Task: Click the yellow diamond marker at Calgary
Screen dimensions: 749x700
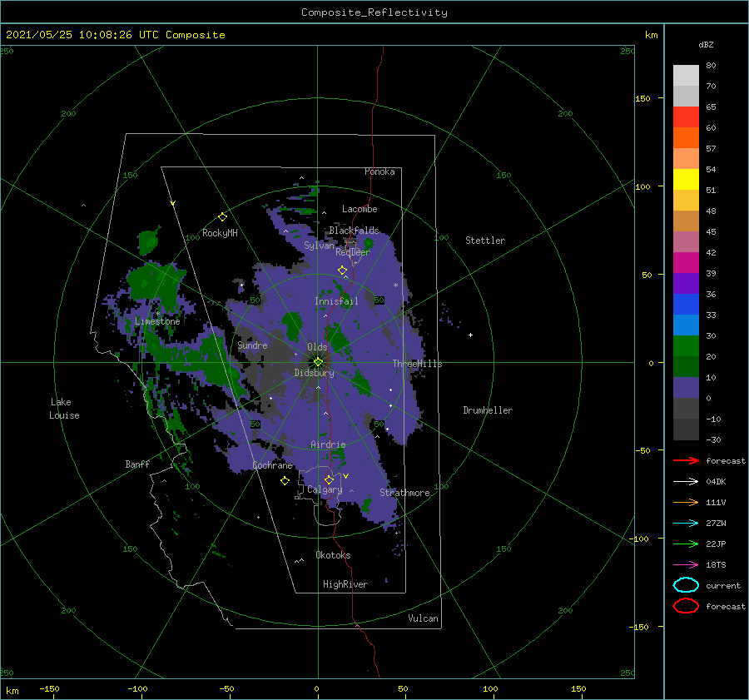Action: pos(329,479)
